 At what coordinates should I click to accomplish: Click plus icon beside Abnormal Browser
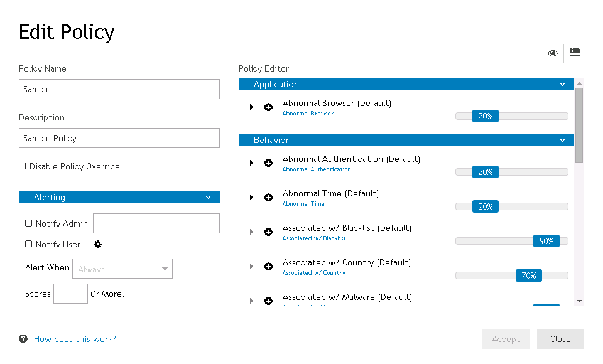pos(269,107)
